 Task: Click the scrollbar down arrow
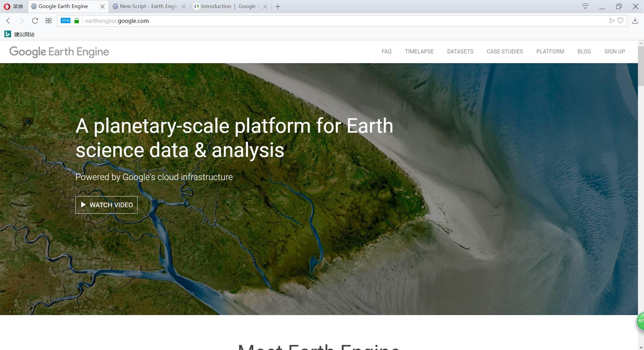coord(641,347)
